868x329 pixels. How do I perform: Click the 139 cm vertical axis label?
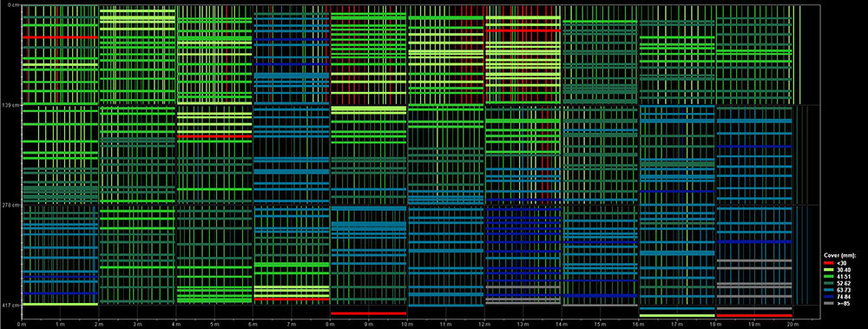[x=10, y=105]
